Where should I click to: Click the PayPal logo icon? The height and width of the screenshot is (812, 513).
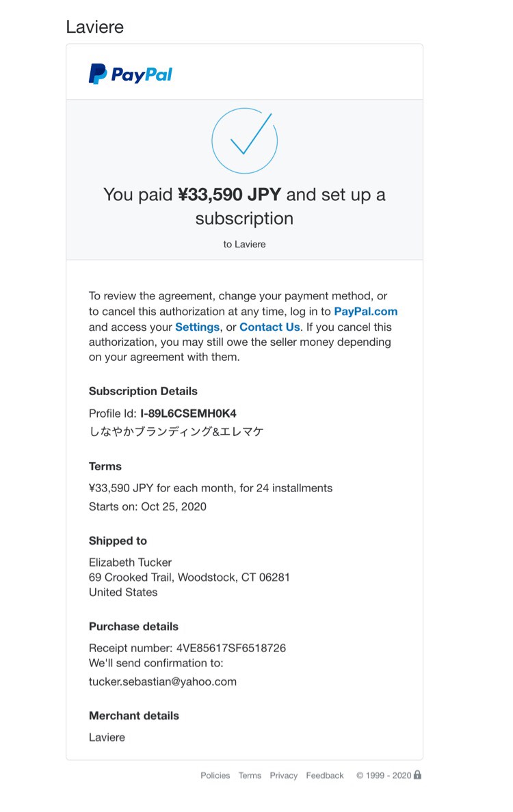click(x=130, y=74)
